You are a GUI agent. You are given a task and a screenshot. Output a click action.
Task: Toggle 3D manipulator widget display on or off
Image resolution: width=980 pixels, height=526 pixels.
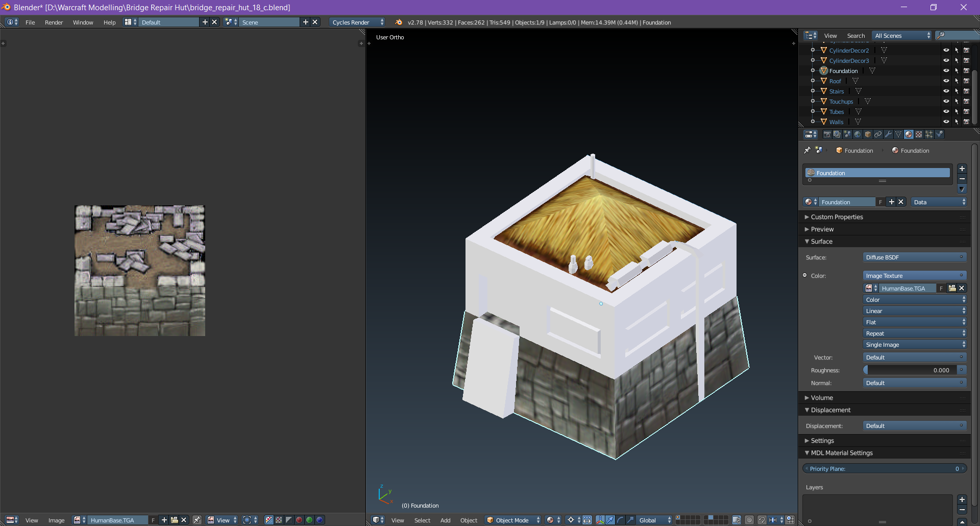click(x=600, y=520)
